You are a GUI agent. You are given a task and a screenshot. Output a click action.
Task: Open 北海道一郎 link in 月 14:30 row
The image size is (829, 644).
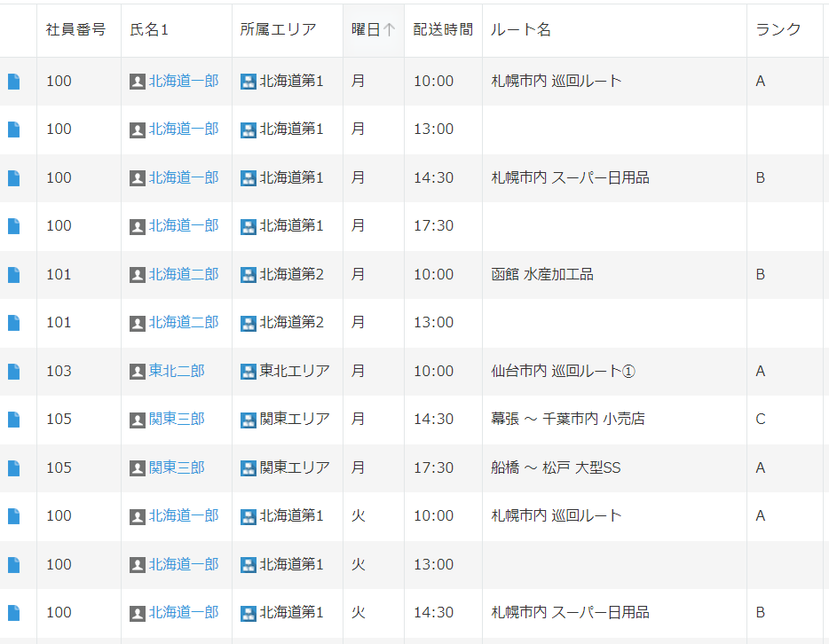(184, 177)
